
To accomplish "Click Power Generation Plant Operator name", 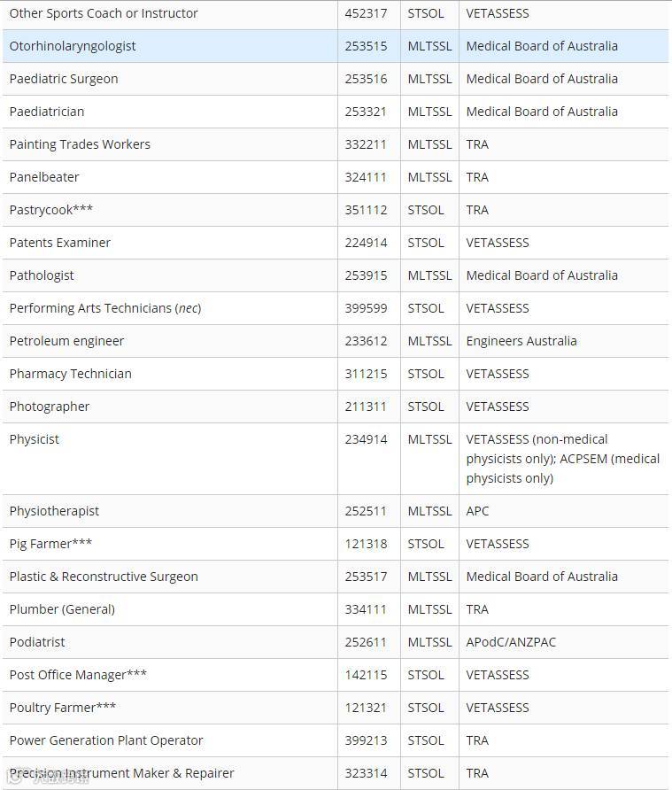I will (106, 740).
